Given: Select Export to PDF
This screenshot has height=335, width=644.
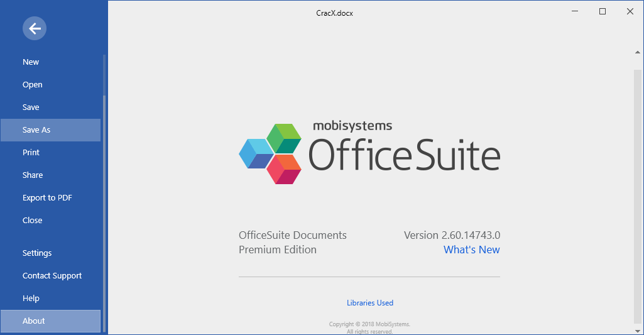Looking at the screenshot, I should pos(50,198).
